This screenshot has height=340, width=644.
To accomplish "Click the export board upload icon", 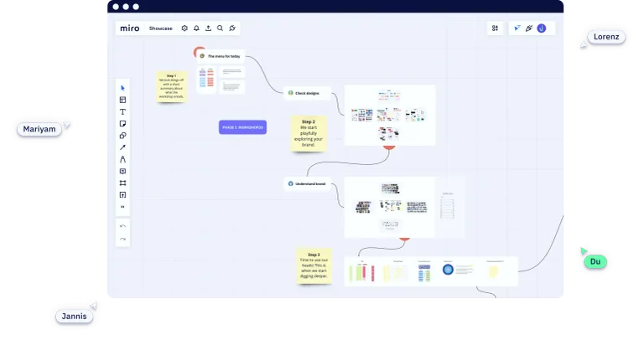I will [208, 28].
